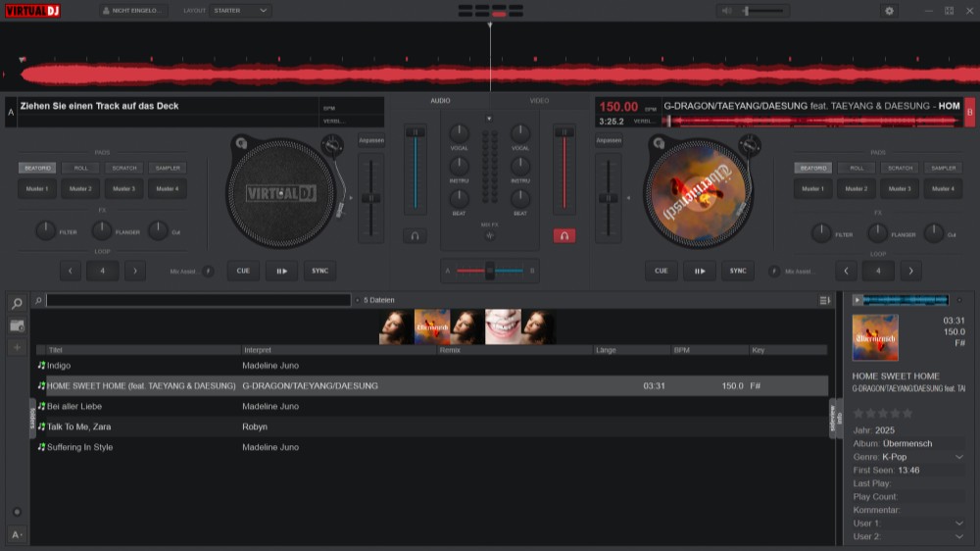Click the browser search input field
Screen dimensions: 980x551
198,300
